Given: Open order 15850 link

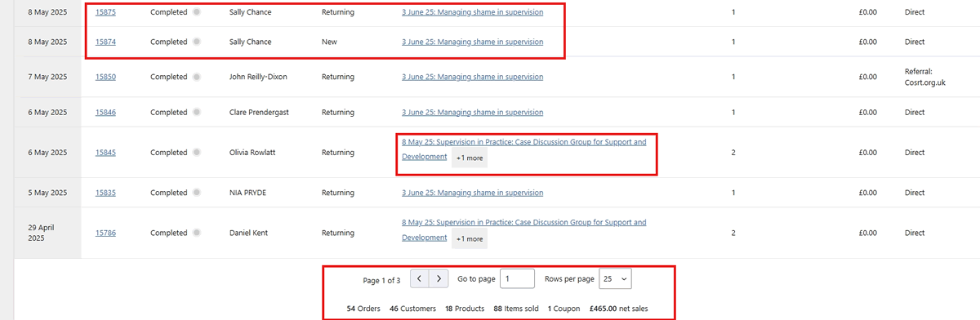Looking at the screenshot, I should [105, 77].
